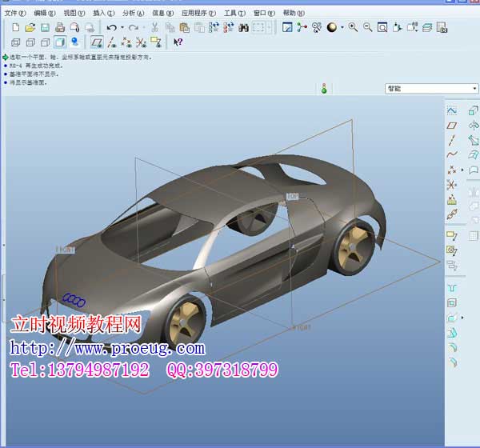The width and height of the screenshot is (480, 448).
Task: Open the 视图 menu
Action: 74,13
